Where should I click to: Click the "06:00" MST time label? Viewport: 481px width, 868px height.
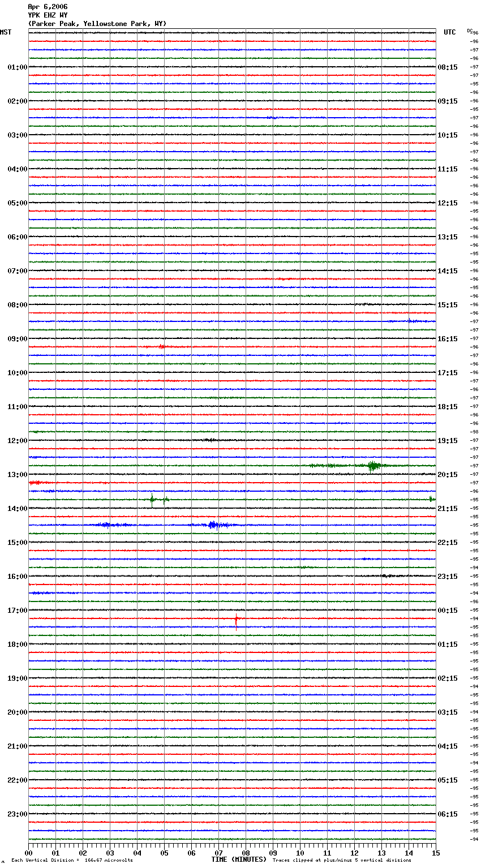(x=18, y=237)
